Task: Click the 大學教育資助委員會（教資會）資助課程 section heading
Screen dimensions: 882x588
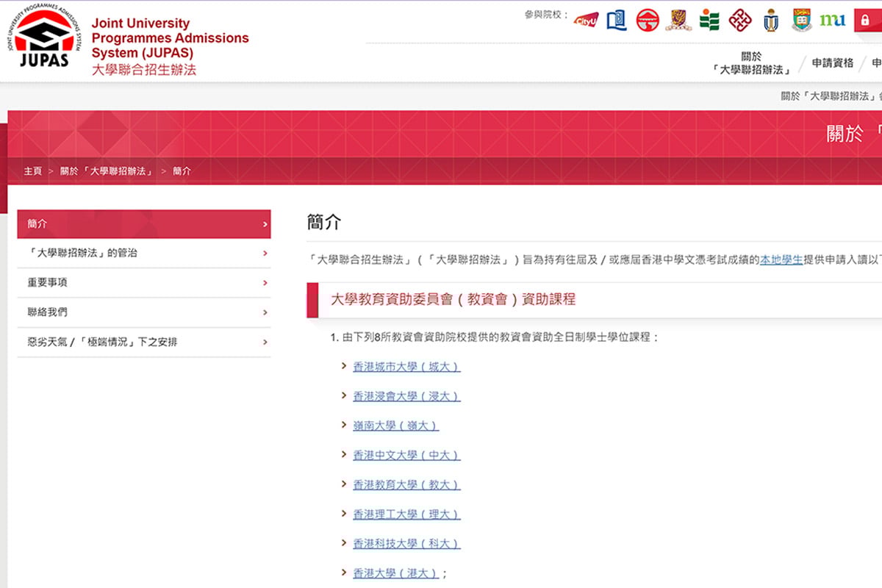Action: pyautogui.click(x=453, y=299)
